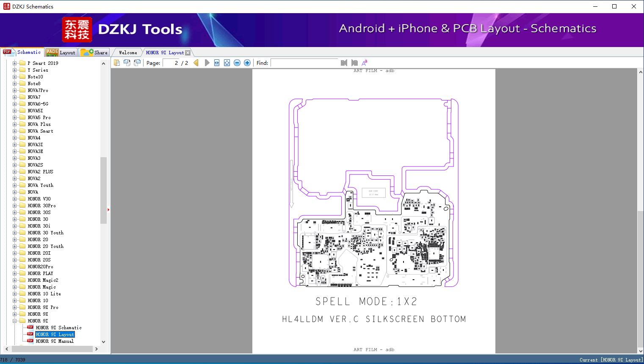This screenshot has height=364, width=644.
Task: Select the NOVA2 PLUS folder label
Action: 40,172
